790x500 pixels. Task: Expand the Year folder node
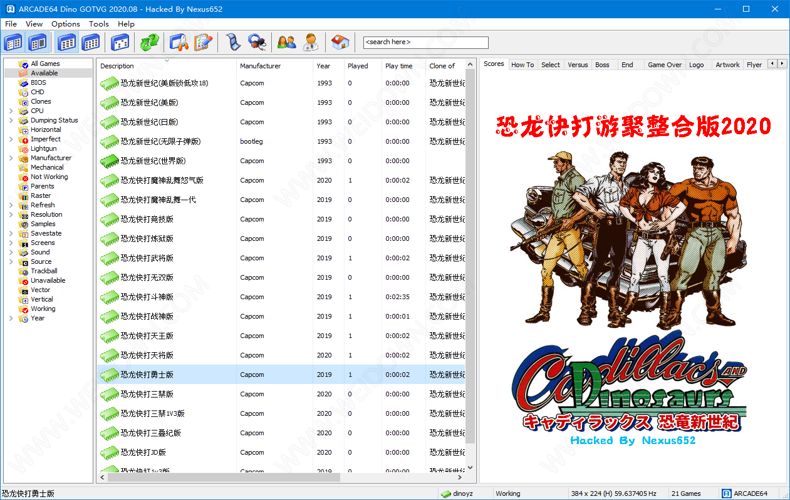(x=11, y=318)
